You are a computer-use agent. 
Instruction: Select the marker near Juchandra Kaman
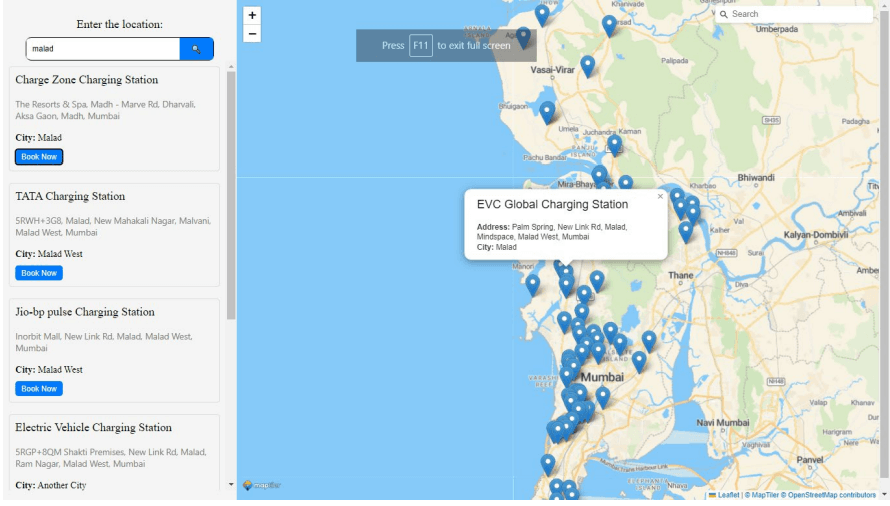coord(615,145)
